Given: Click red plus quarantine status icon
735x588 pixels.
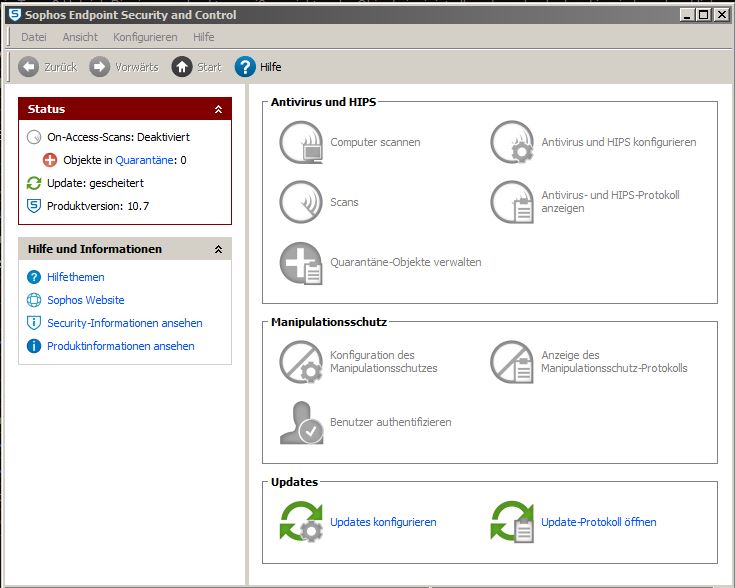Looking at the screenshot, I should click(50, 160).
